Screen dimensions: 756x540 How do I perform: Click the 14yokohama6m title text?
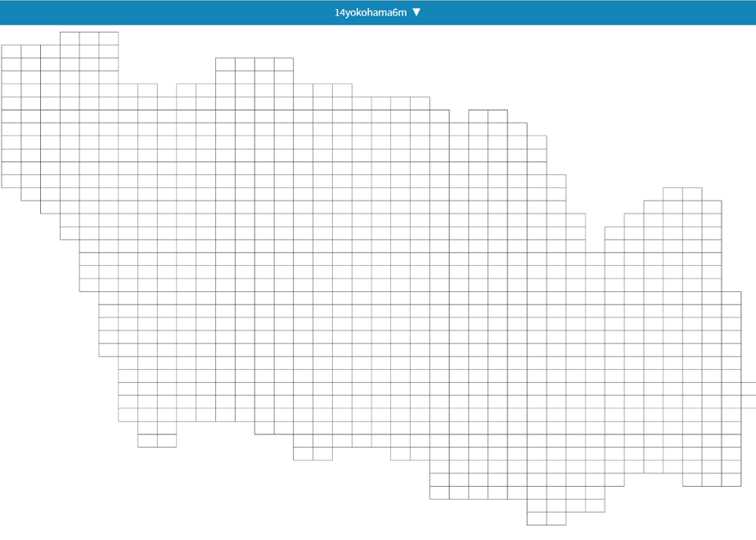371,13
